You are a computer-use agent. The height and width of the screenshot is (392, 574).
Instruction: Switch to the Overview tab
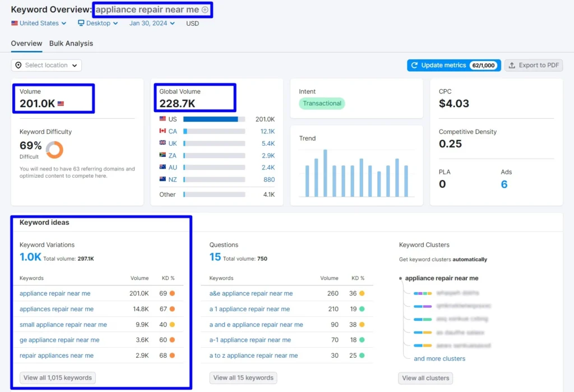point(26,43)
